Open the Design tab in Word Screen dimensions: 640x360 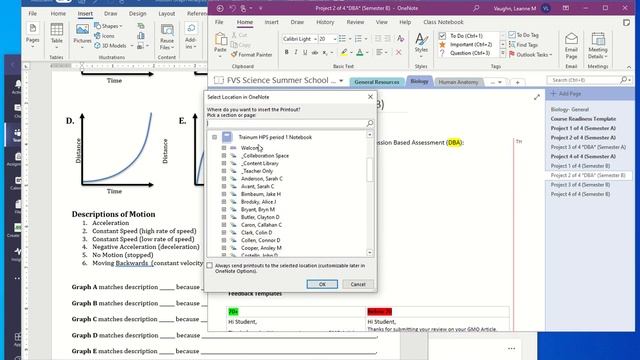click(138, 13)
